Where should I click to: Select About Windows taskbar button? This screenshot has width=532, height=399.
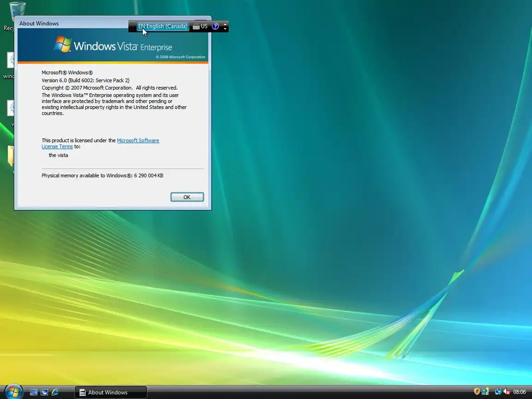[111, 392]
